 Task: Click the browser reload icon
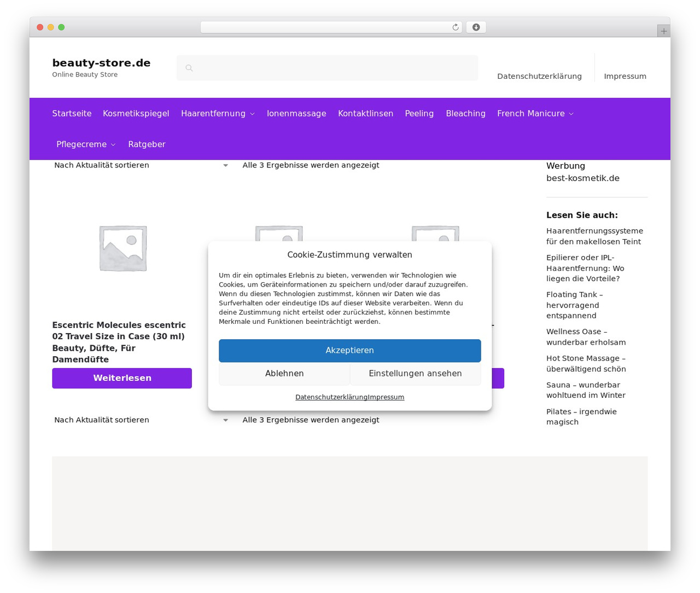coord(455,27)
